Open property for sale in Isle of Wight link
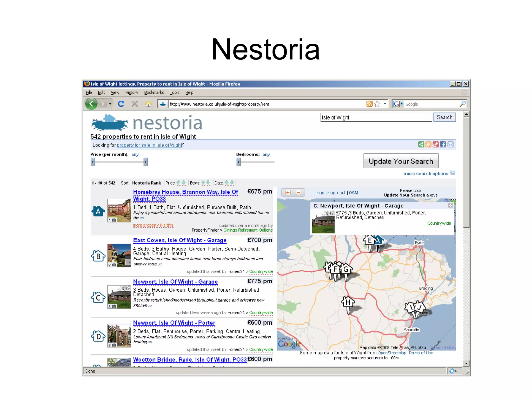Viewport: 532px width, 399px height. tap(149, 145)
